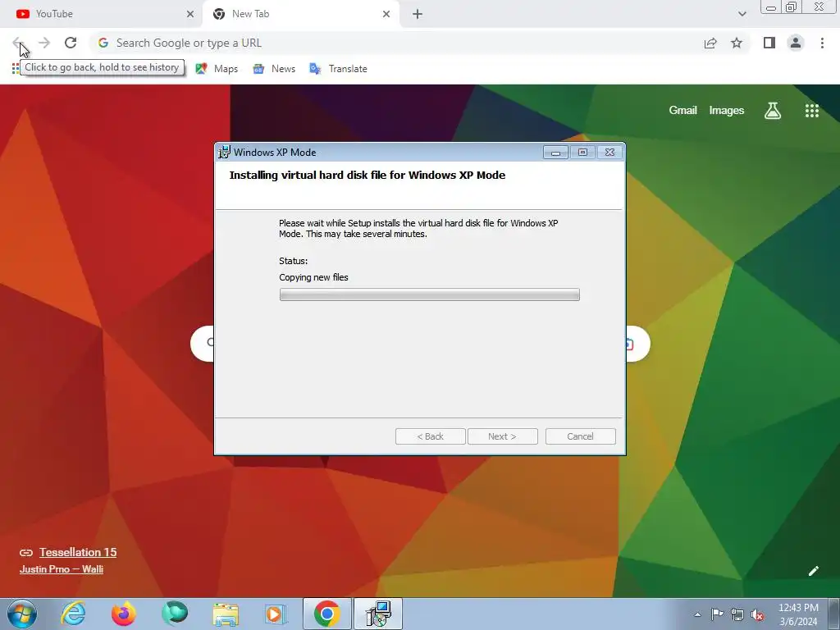
Task: Close the New Tab tab
Action: tap(386, 14)
